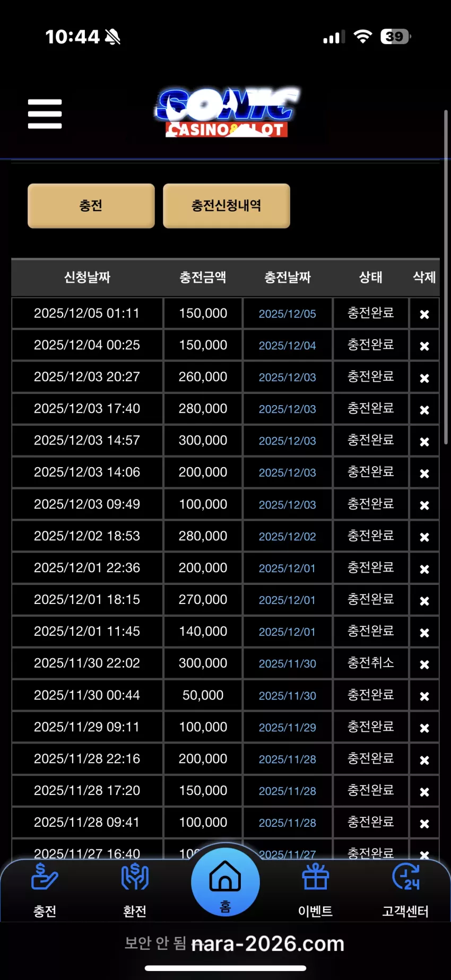Screen dimensions: 451x980
Task: Remove the 2025/12/02 18:53 record
Action: 424,537
